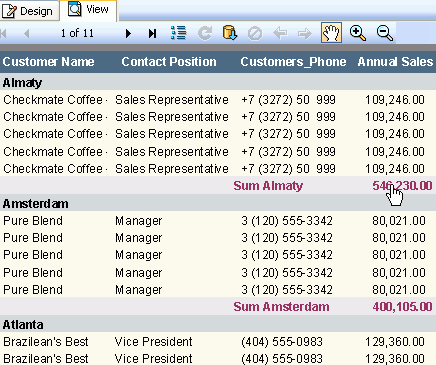Click the Annual Sales column header
Image resolution: width=436 pixels, height=365 pixels.
[x=395, y=62]
